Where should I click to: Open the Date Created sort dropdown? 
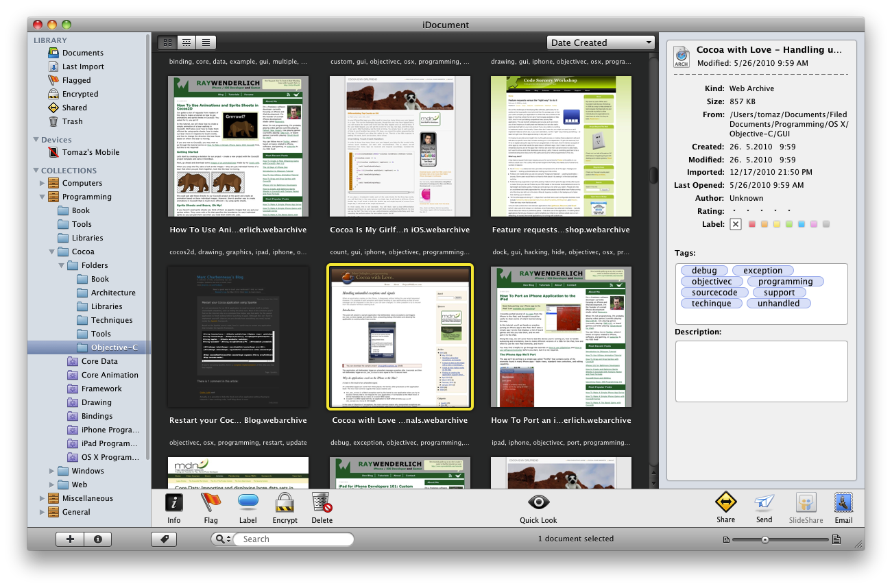601,42
